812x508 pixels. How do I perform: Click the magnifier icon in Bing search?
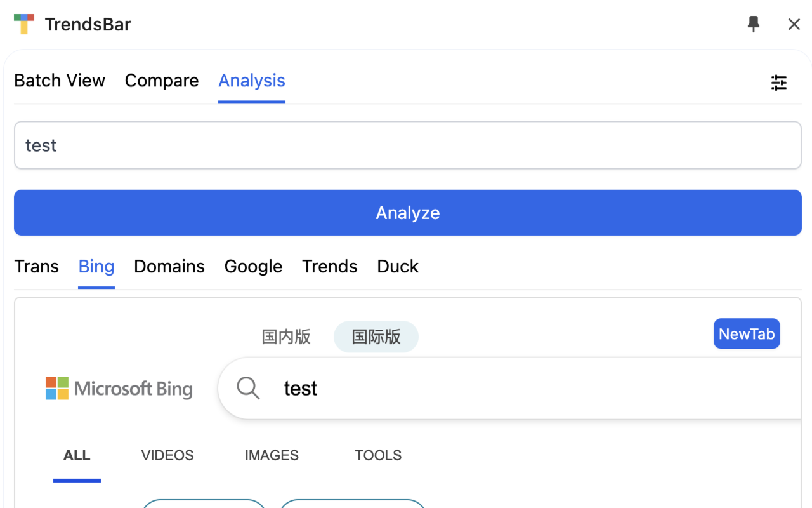click(x=248, y=388)
